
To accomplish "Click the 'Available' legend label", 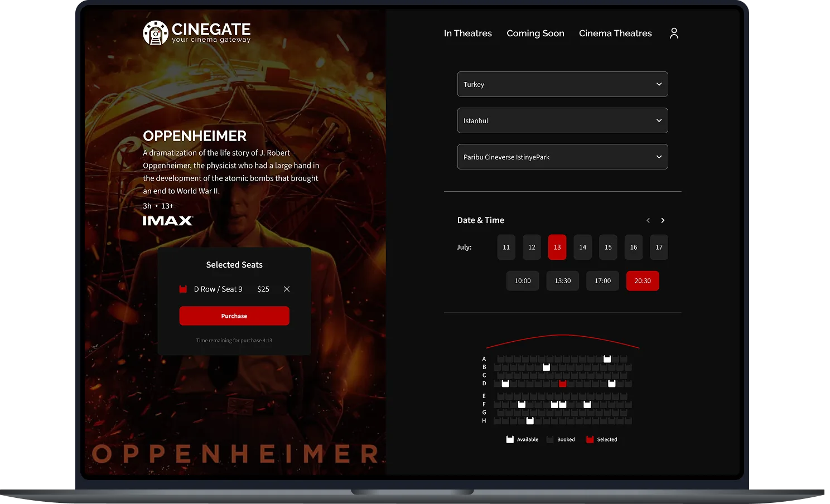I will click(x=528, y=439).
